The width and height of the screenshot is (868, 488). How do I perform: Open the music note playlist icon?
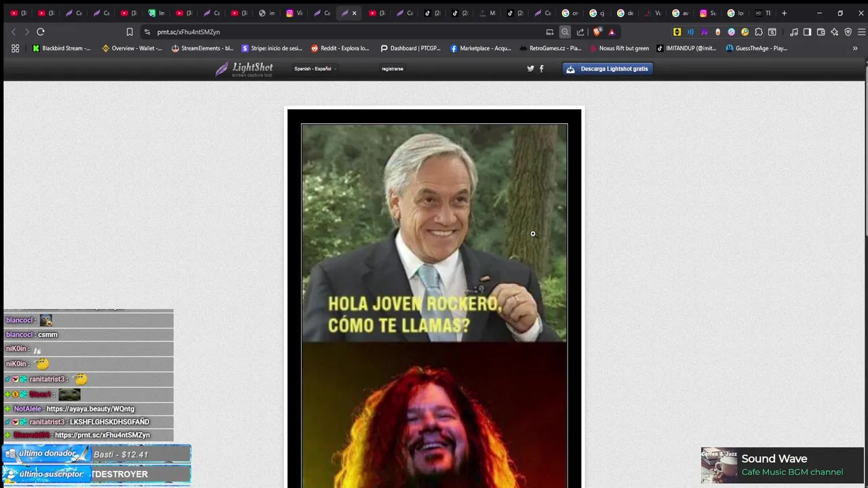tap(794, 32)
